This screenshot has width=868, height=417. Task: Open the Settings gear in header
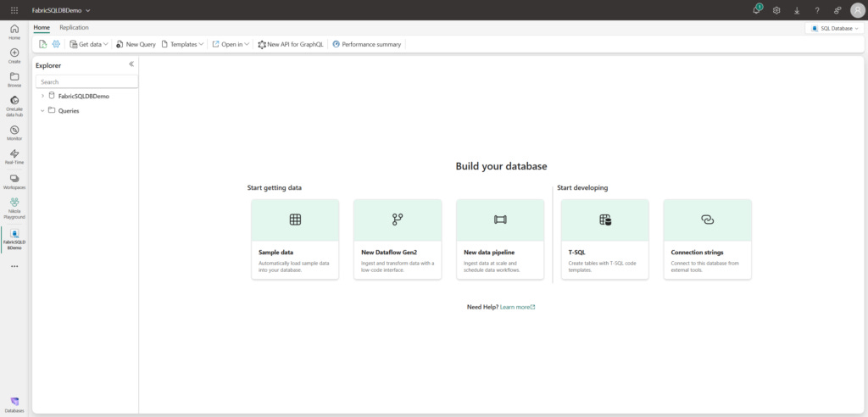tap(776, 10)
